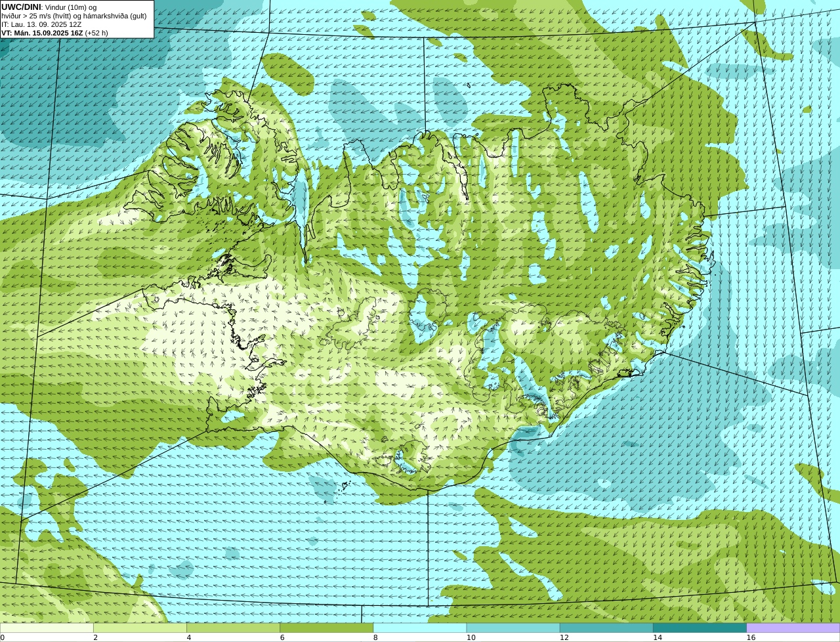840x642 pixels.
Task: Click the 6–8 m/s olive green legend swatch
Action: click(x=327, y=628)
